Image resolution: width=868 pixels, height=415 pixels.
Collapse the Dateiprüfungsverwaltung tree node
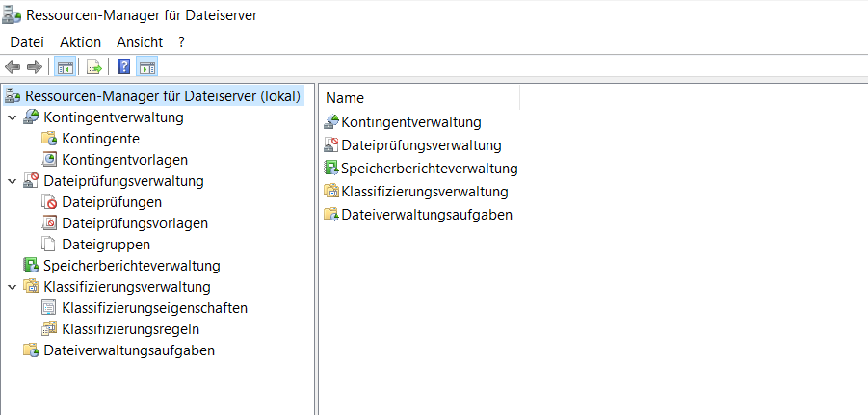[x=12, y=181]
